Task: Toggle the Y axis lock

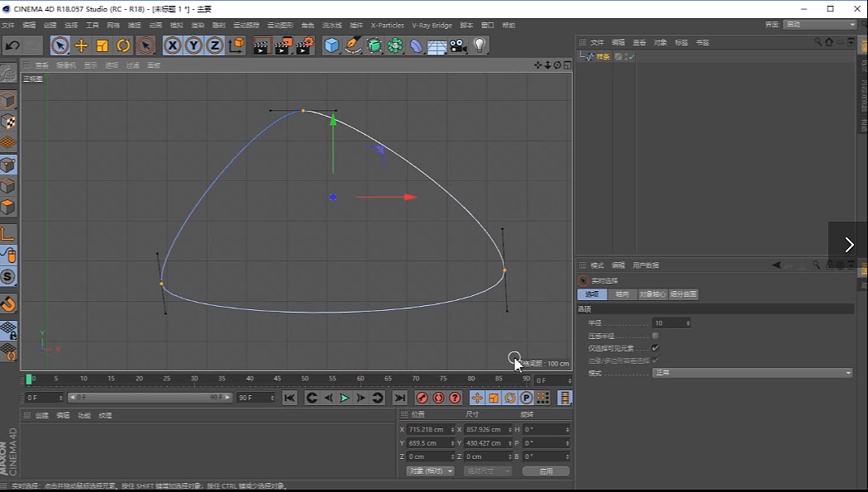Action: [x=193, y=45]
